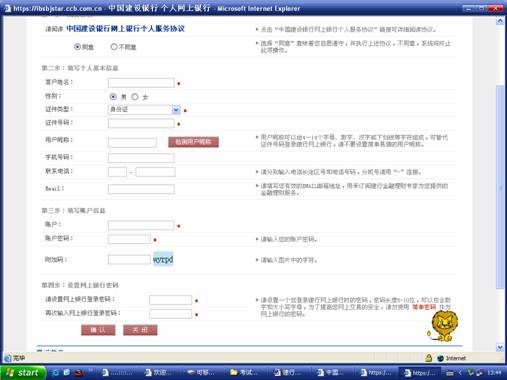
Task: Select the 不同意 disagree radio button
Action: pyautogui.click(x=114, y=47)
